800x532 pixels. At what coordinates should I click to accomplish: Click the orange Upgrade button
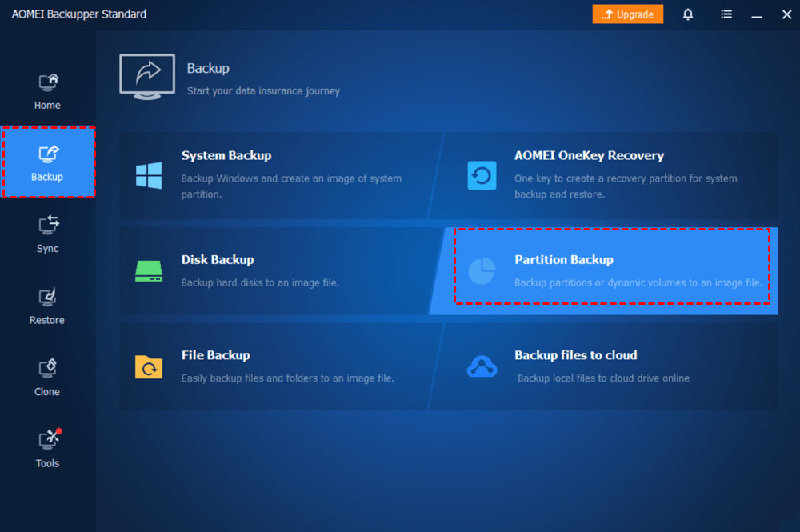pyautogui.click(x=627, y=14)
